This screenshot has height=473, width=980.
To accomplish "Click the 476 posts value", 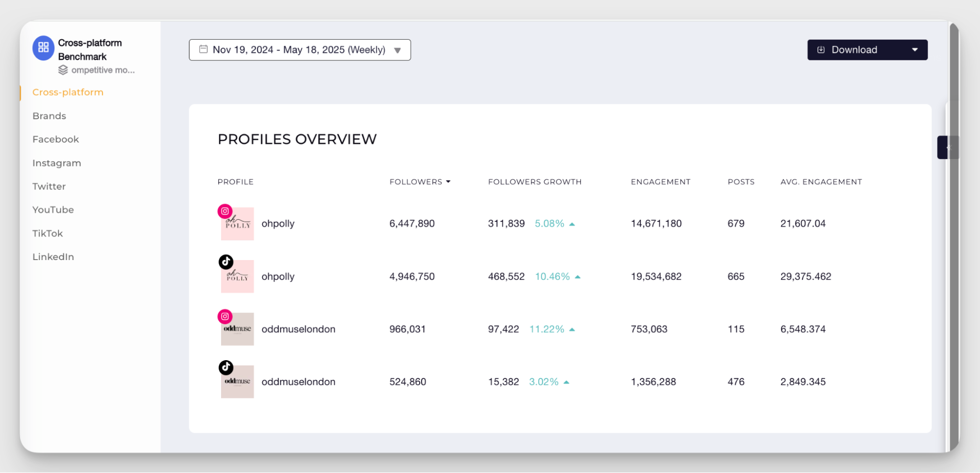I will click(736, 382).
